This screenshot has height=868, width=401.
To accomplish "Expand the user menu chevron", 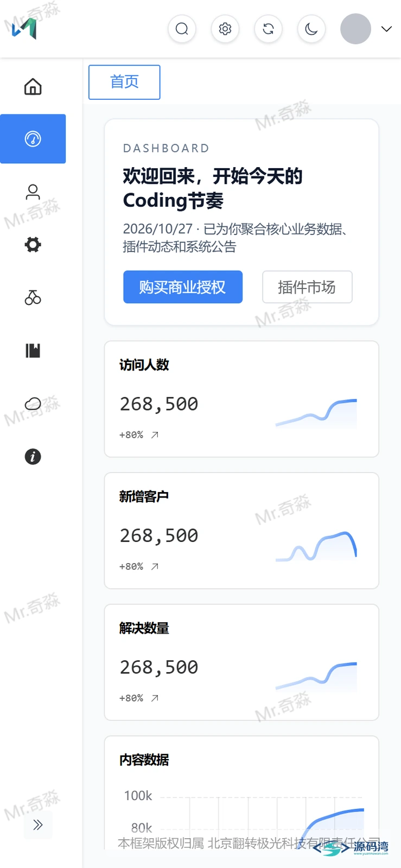I will [386, 29].
